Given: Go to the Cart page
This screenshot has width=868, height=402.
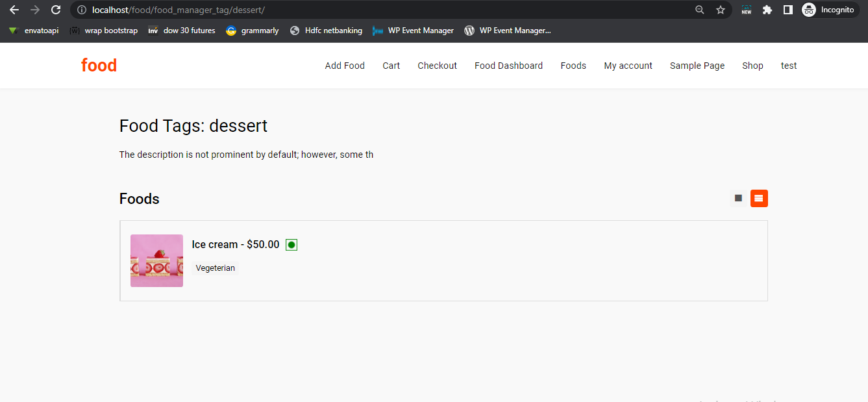Looking at the screenshot, I should click(391, 66).
